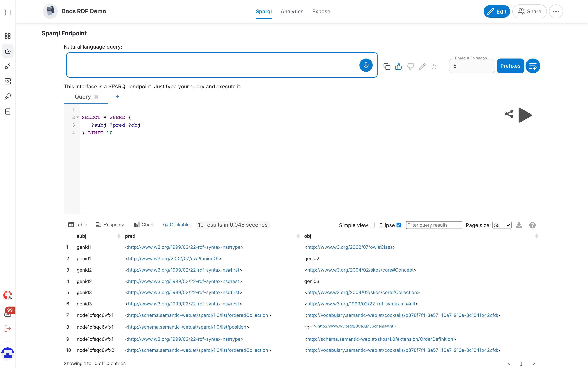The image size is (588, 368).
Task: Open the OrderDefinition extension link
Action: (x=380, y=339)
